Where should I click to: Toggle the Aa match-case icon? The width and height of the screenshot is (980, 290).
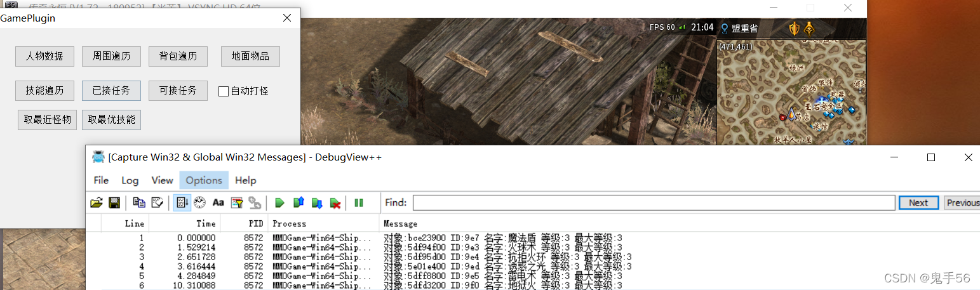(x=218, y=203)
